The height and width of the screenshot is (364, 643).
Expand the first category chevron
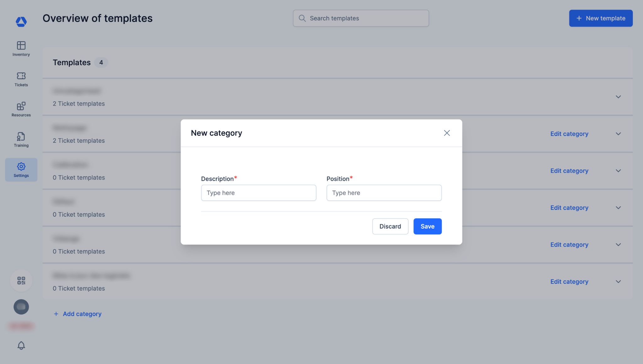coord(618,97)
